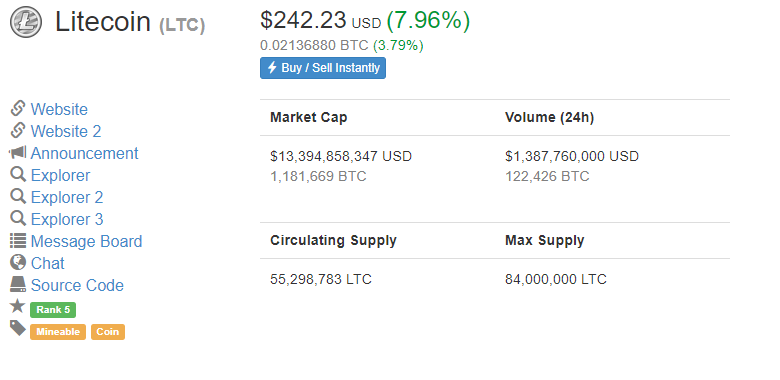Click the chain-link icon beside Website
780x380 pixels.
[x=18, y=108]
